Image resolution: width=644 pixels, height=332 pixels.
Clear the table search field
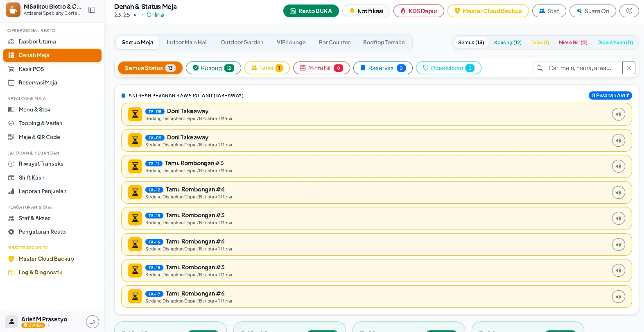point(628,68)
